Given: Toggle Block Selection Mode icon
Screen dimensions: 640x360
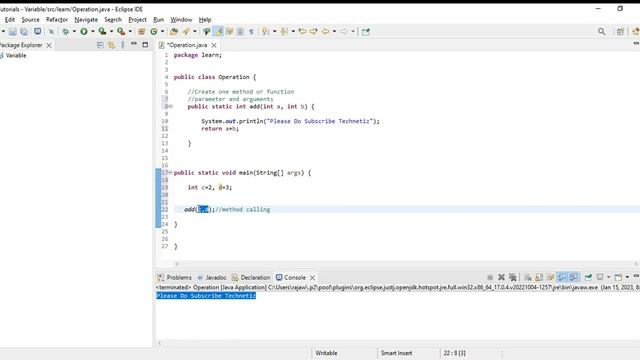Looking at the screenshot, I should coord(240,31).
